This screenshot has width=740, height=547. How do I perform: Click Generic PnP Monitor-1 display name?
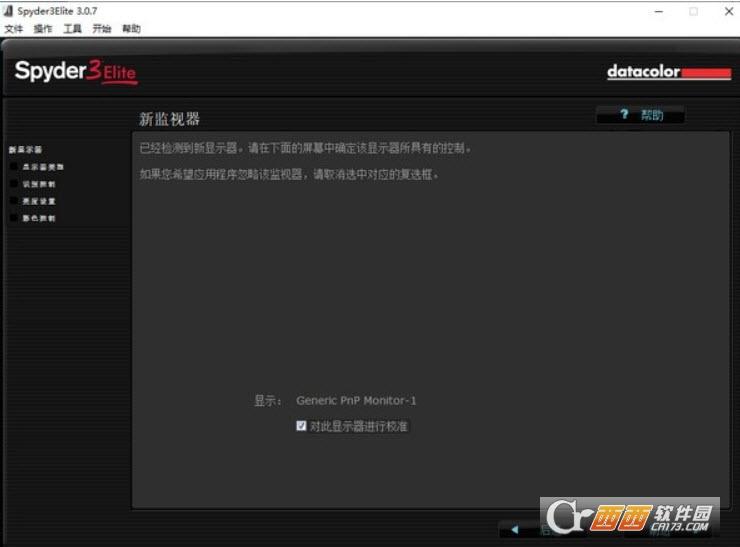coord(356,401)
